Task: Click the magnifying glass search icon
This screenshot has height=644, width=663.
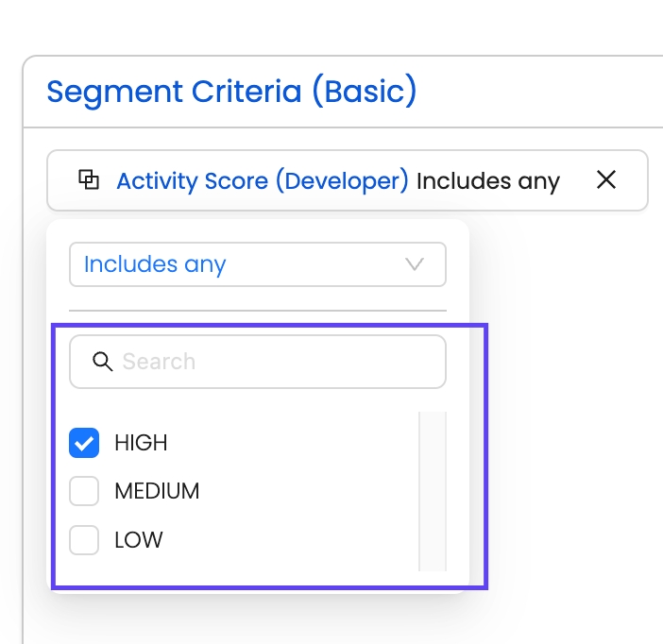Action: [103, 362]
